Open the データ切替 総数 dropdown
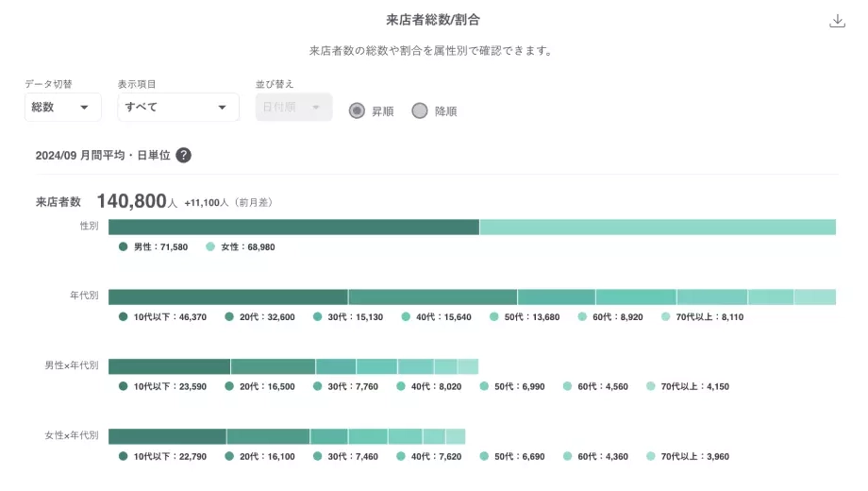Screen dimensions: 868x491 click(62, 107)
